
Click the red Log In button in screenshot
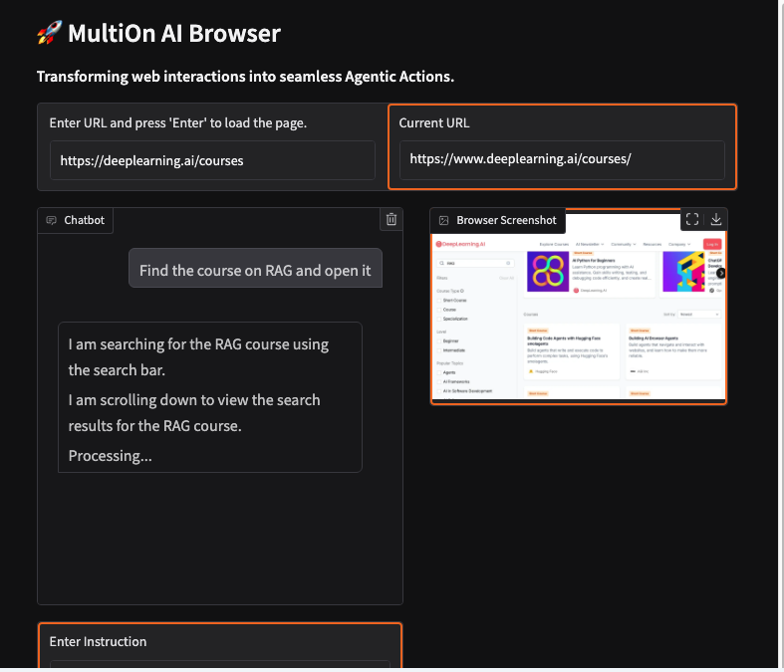tap(712, 244)
